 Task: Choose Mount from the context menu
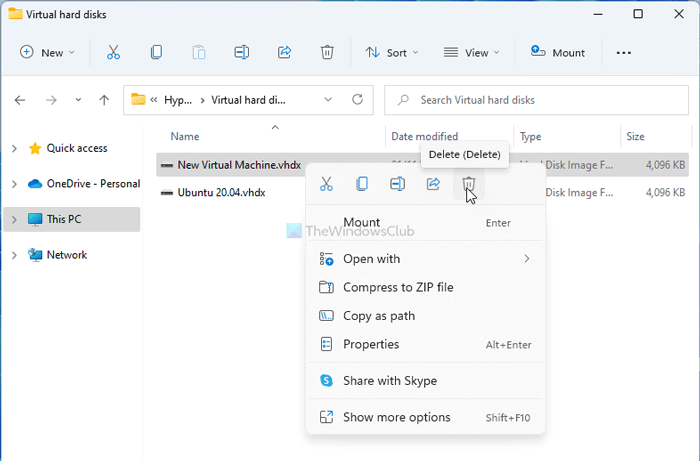[x=361, y=222]
